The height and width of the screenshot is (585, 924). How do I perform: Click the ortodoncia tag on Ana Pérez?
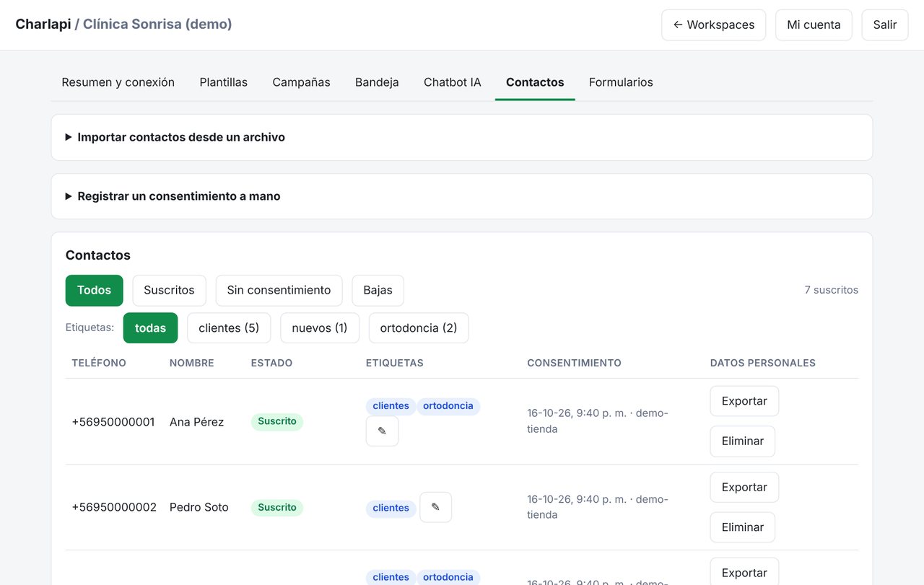pyautogui.click(x=448, y=406)
